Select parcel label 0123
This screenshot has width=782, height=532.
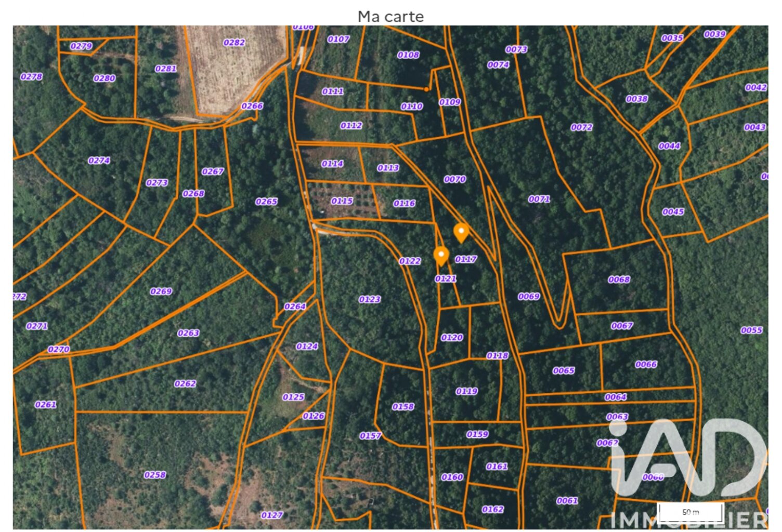[370, 299]
